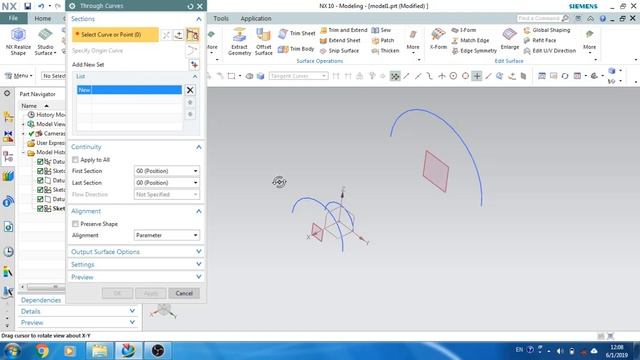Viewport: 640px width, 360px height.
Task: Click the Enlarge tool
Action: tap(510, 39)
